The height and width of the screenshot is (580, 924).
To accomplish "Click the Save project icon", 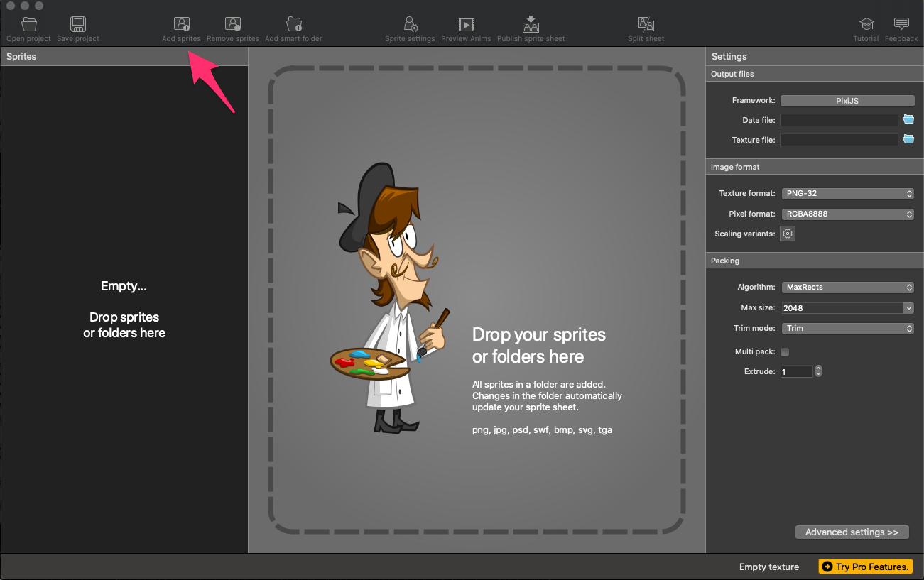I will click(78, 25).
